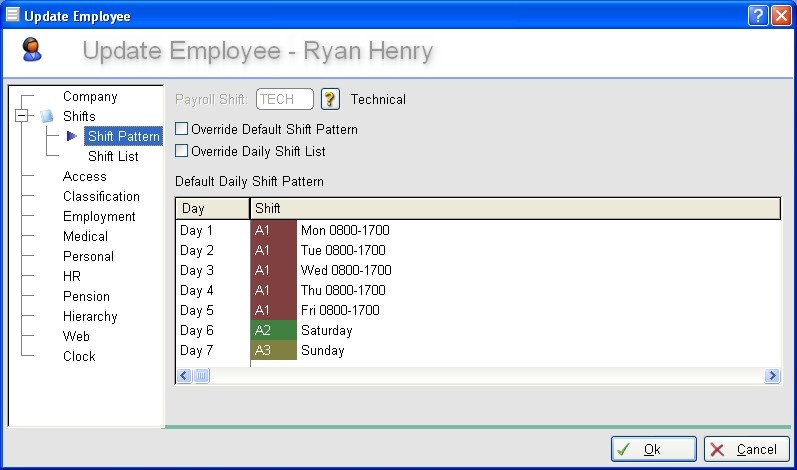
Task: Click the Shifts folder icon in tree
Action: click(47, 116)
